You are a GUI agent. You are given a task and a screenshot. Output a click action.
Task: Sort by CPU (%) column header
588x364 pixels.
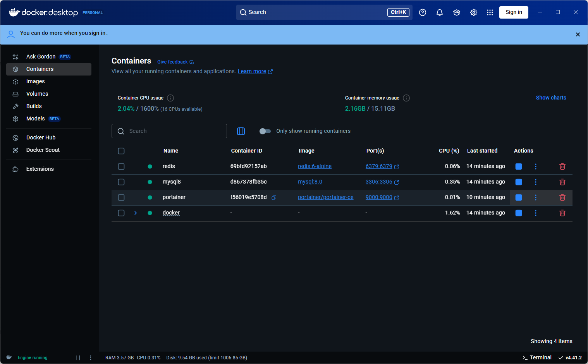point(449,151)
